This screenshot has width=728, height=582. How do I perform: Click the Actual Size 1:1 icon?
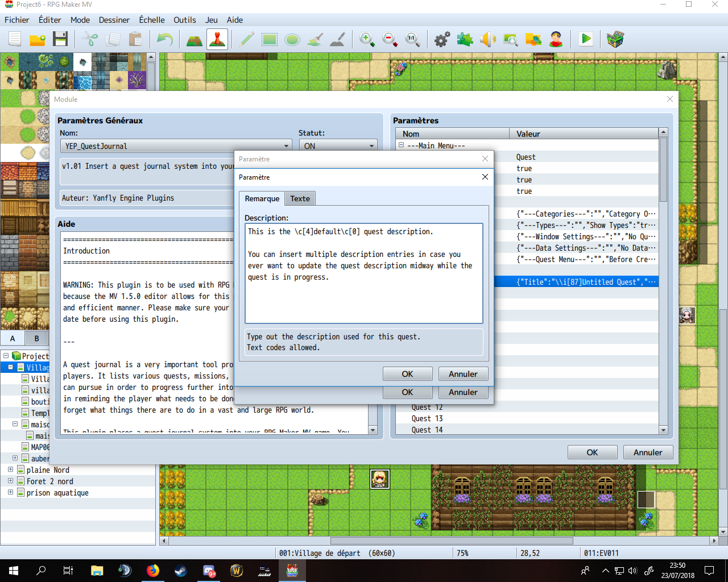(412, 39)
